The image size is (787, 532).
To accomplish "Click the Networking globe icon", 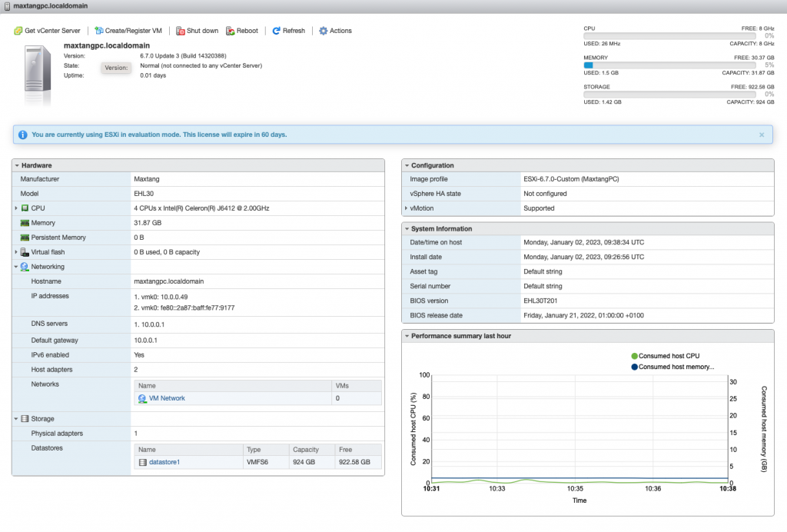I will pyautogui.click(x=25, y=267).
